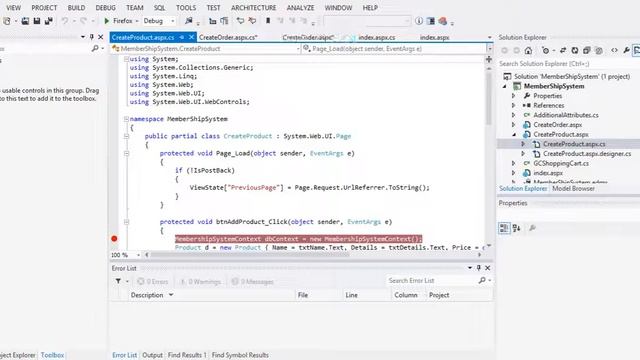This screenshot has height=360, width=640.
Task: Close the CreateProduct.aspx.cs tab
Action: pyautogui.click(x=191, y=37)
